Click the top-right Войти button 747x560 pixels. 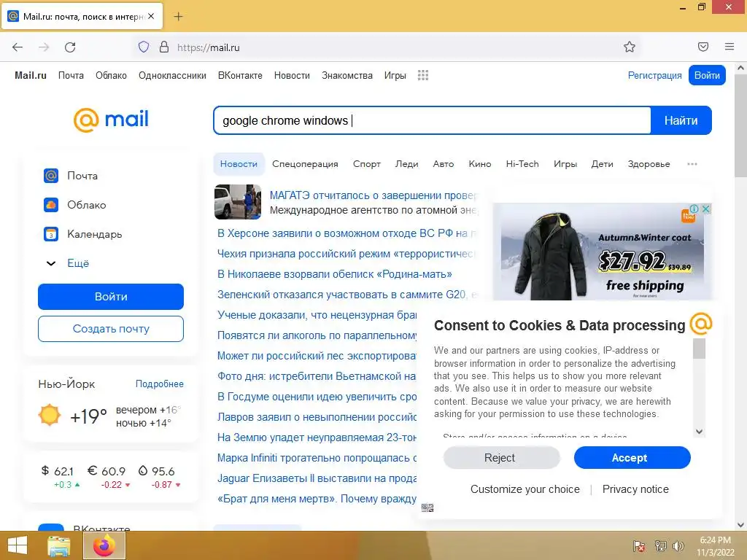707,75
